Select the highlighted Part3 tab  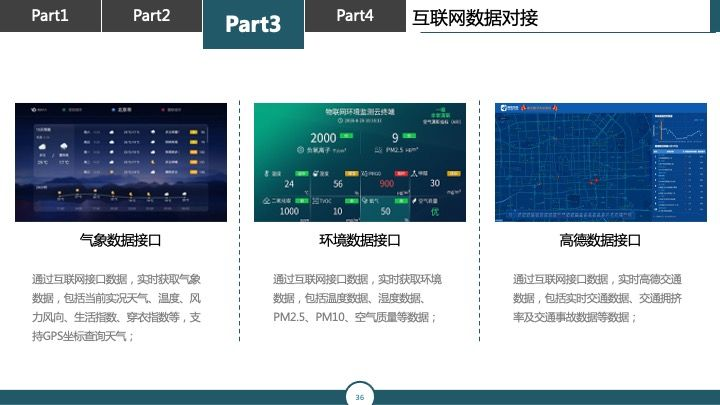tap(253, 24)
